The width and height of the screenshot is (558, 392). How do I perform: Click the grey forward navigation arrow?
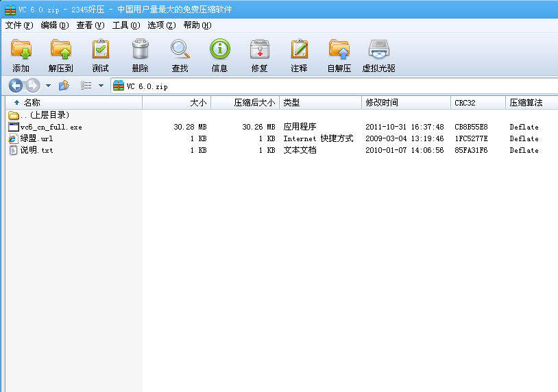tap(33, 86)
